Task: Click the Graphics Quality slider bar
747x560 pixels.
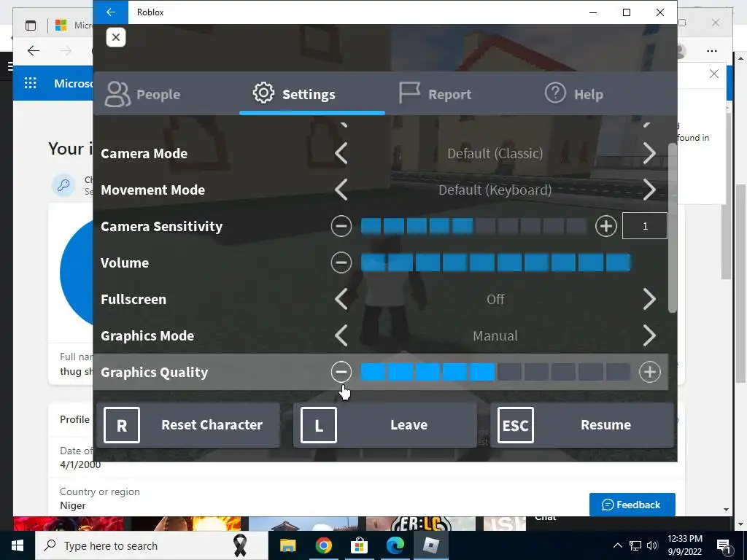Action: click(495, 372)
